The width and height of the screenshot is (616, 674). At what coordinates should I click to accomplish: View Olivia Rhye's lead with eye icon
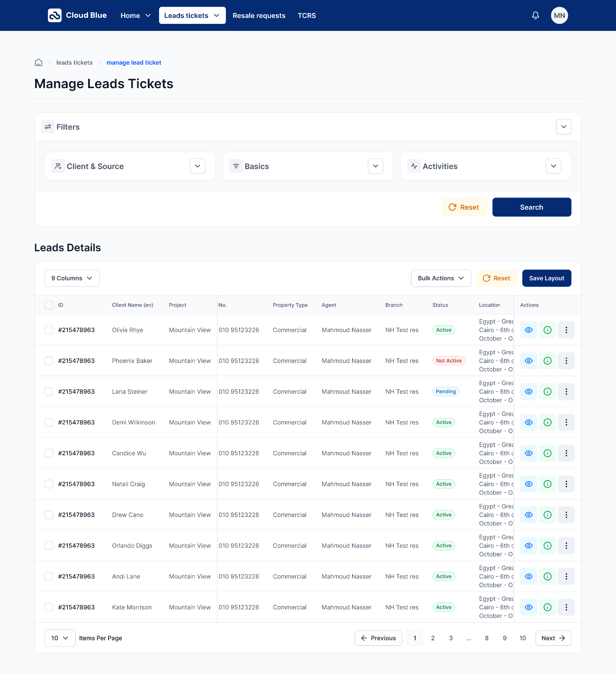[x=529, y=330]
